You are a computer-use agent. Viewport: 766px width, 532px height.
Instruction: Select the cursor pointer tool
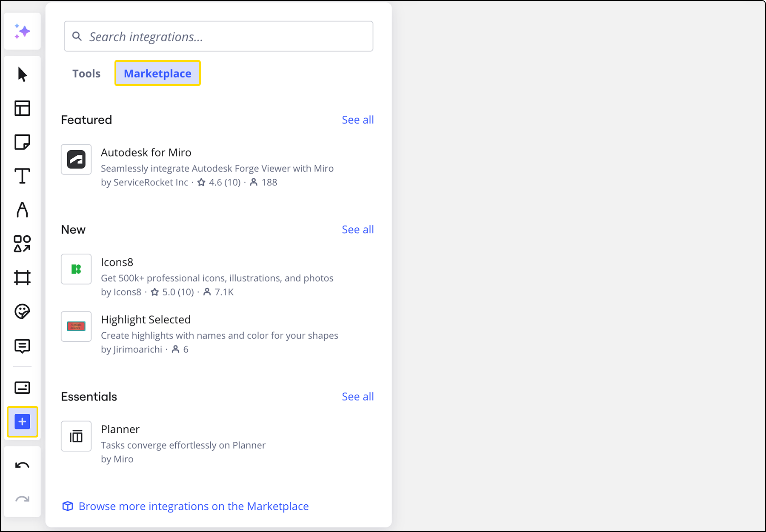coord(22,74)
